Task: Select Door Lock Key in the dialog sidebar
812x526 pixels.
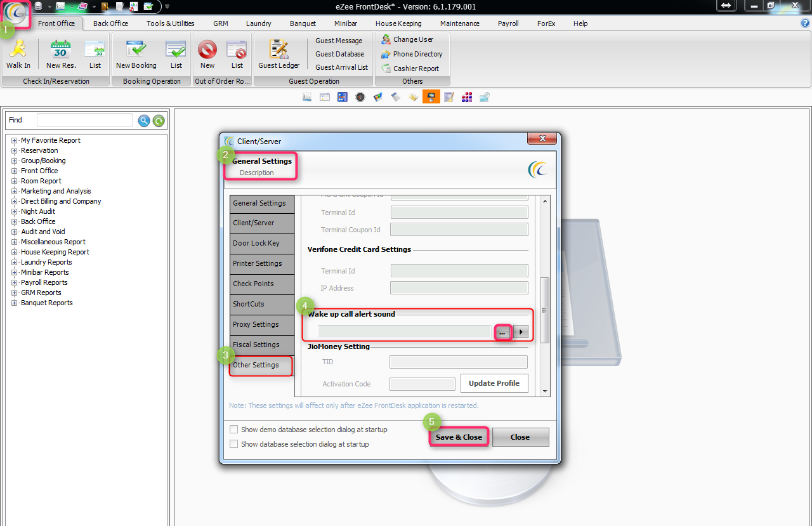Action: [261, 243]
